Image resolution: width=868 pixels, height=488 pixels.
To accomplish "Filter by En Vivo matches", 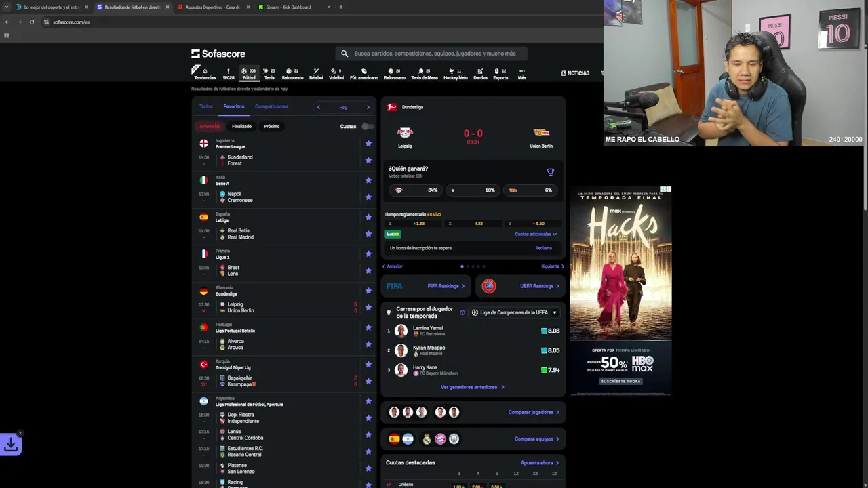I will (x=210, y=126).
